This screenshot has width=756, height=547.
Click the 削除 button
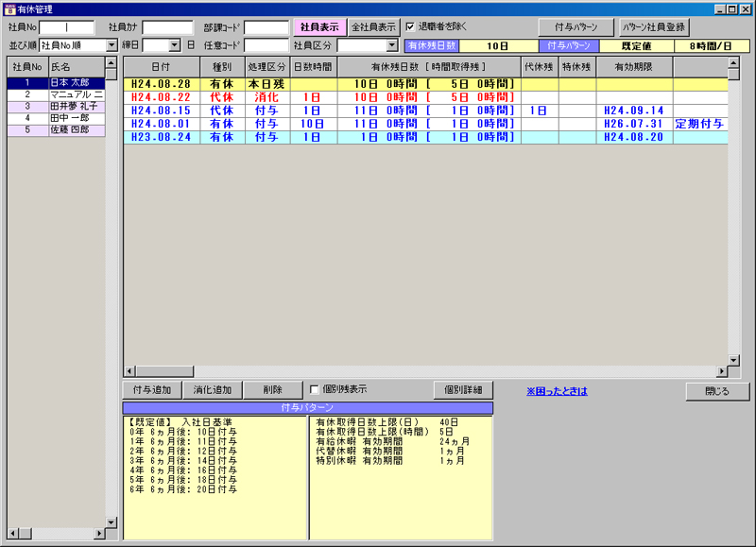tap(273, 390)
